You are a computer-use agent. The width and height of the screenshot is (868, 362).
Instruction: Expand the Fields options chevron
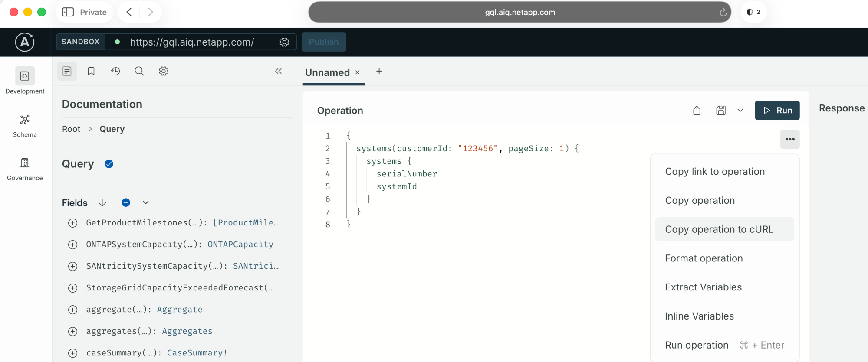click(146, 202)
